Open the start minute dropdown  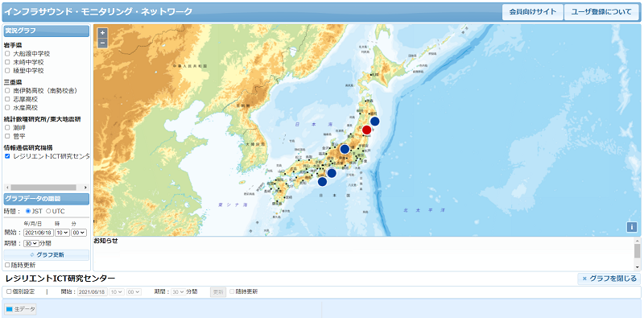pos(78,233)
